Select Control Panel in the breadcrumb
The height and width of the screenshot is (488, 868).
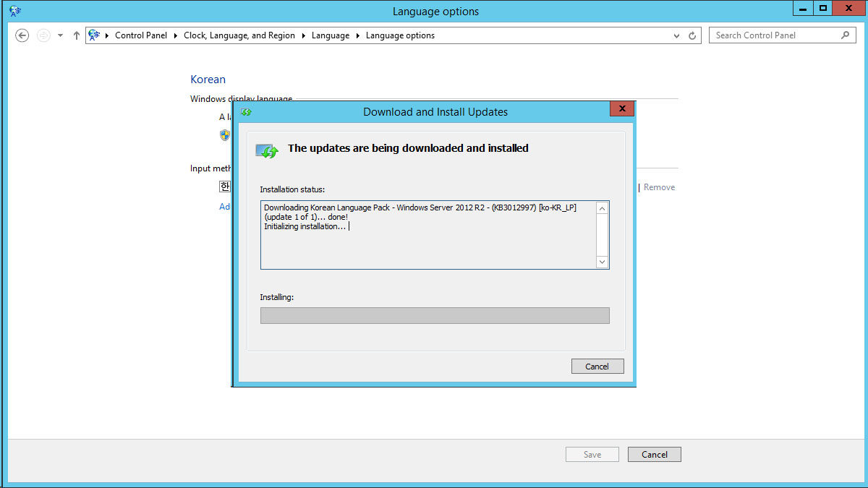[x=141, y=35]
